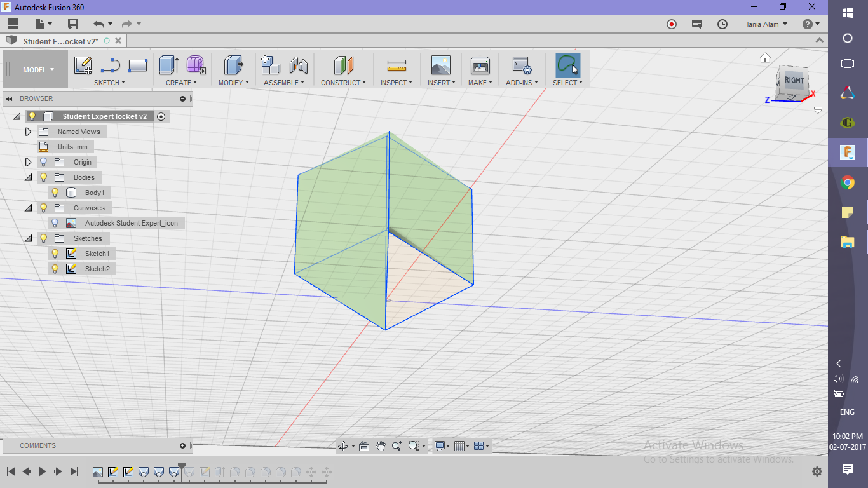The image size is (868, 488).
Task: Hide Sketch1 using its light bulb
Action: [55, 254]
